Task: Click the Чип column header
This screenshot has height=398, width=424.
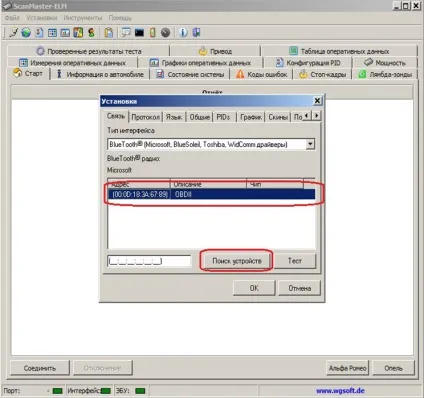Action: coord(275,184)
